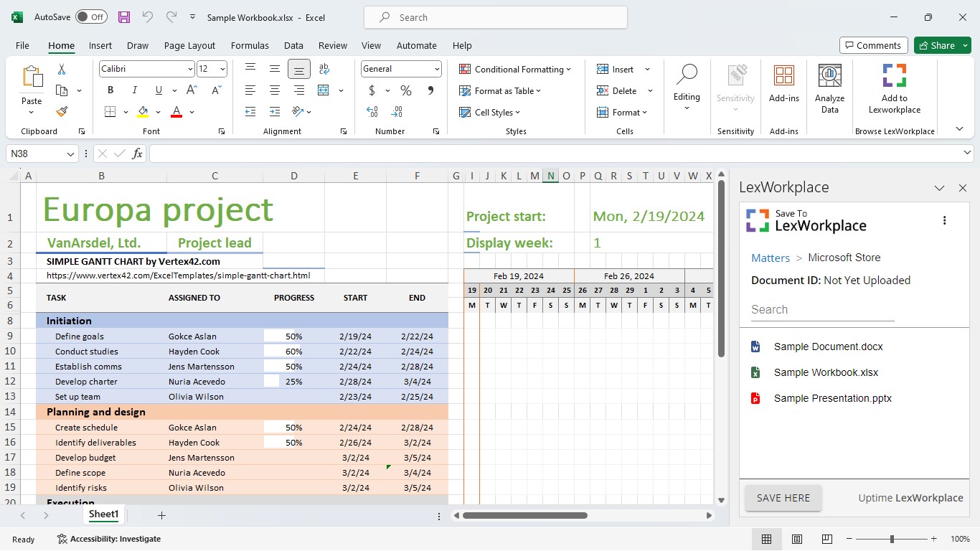
Task: Open the Add-ins button
Action: coord(784,85)
